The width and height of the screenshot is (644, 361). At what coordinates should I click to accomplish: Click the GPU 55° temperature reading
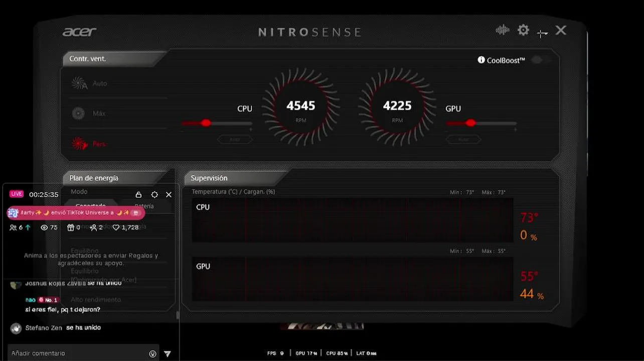point(529,276)
